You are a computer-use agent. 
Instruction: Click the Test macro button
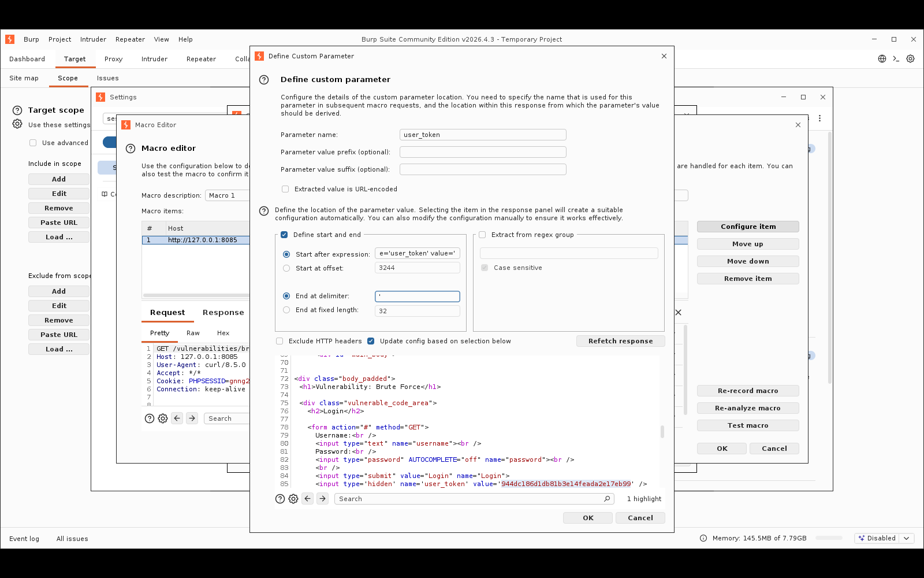[748, 425]
